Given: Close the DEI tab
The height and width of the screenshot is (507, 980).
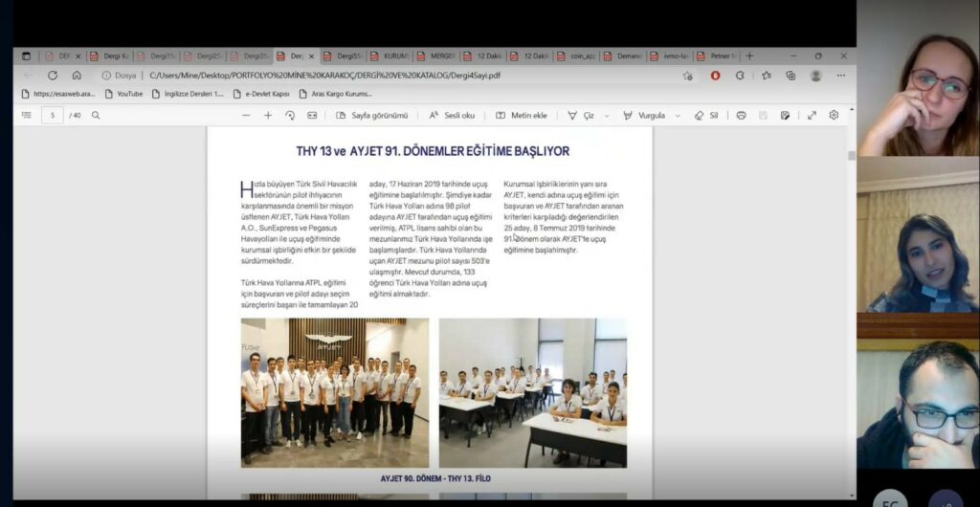Looking at the screenshot, I should tap(78, 56).
